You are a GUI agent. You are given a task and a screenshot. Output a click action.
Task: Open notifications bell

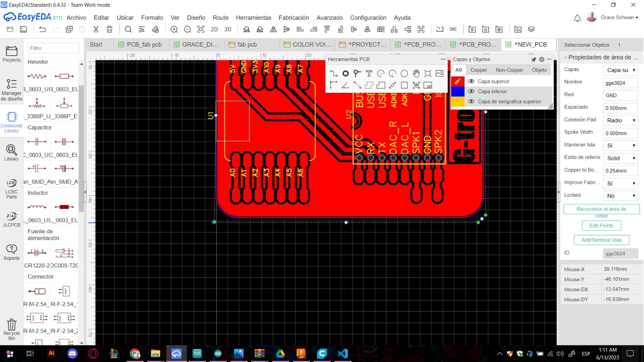click(577, 18)
